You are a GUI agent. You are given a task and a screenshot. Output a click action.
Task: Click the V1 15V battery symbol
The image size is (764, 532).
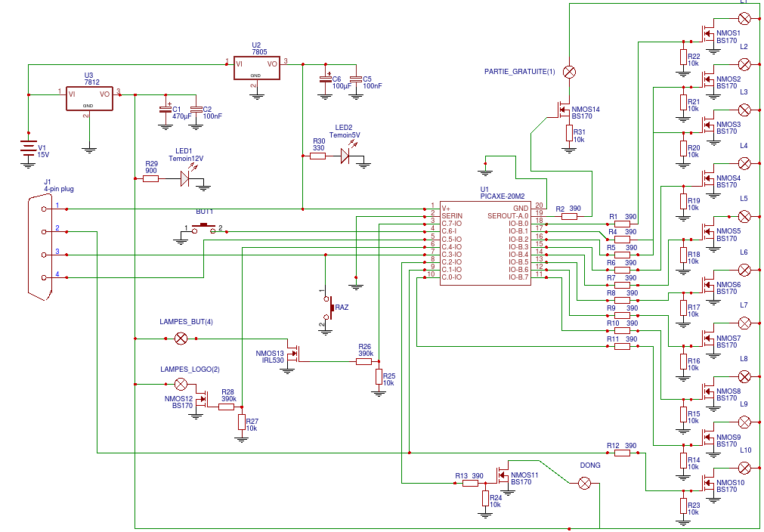pyautogui.click(x=28, y=148)
